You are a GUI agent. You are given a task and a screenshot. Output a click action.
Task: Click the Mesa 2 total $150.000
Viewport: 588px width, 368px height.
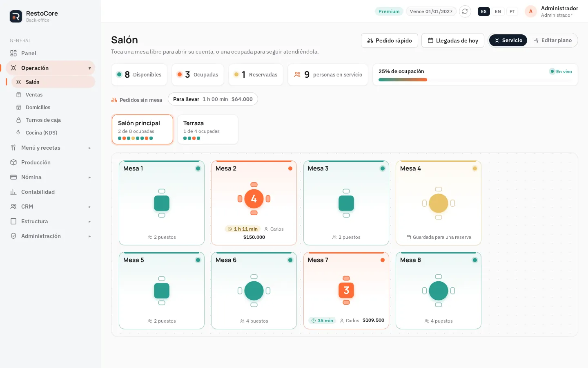click(x=254, y=237)
